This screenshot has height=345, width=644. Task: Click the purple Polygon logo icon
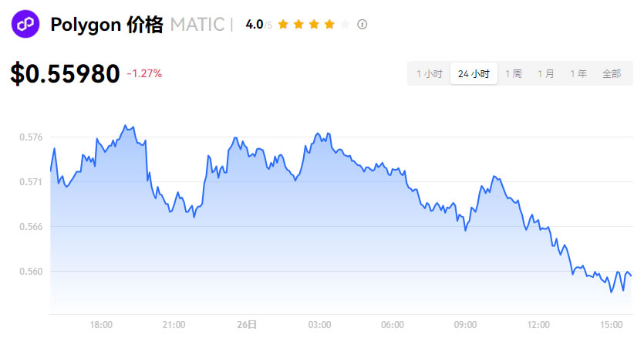pos(25,25)
